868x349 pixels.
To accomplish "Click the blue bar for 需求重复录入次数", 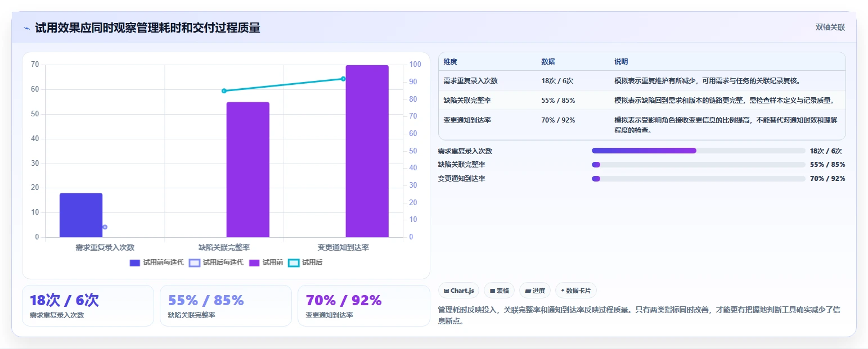I will [81, 215].
